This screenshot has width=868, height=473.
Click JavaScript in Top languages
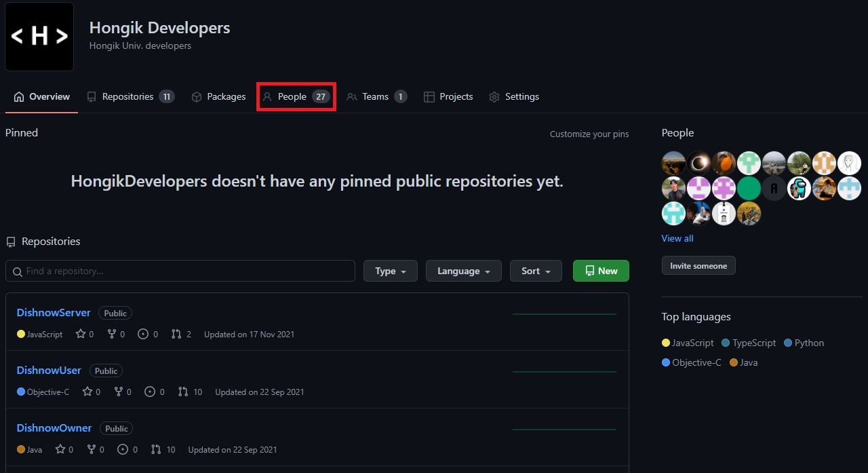[688, 343]
